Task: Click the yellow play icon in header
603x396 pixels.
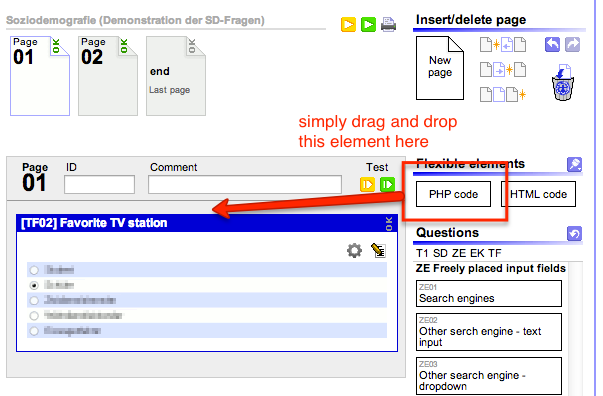Action: pos(348,25)
